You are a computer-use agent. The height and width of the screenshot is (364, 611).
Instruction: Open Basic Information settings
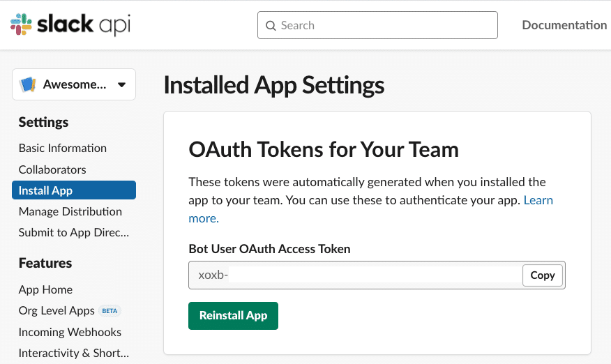[62, 148]
